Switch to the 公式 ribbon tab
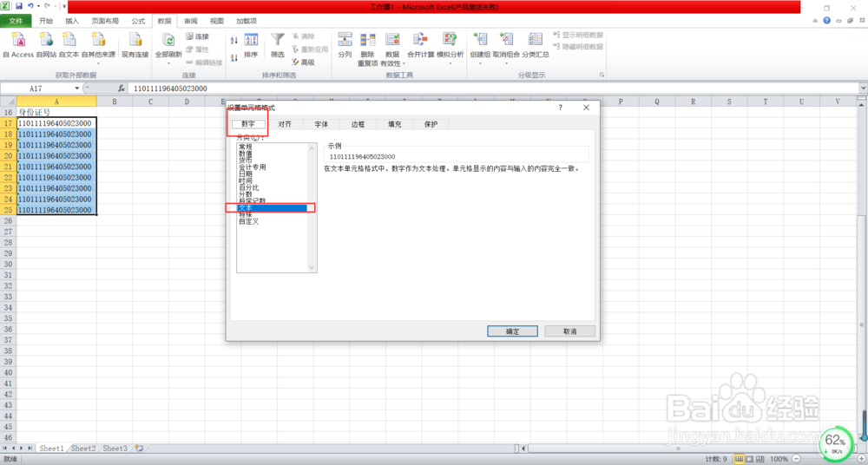Viewport: 868px width, 465px height. point(138,21)
